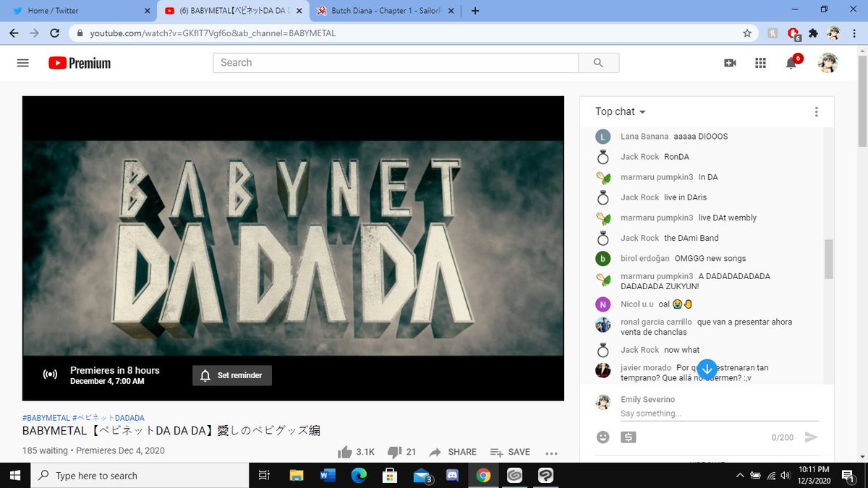Open File Explorer from the taskbar
Image resolution: width=868 pixels, height=488 pixels.
296,475
